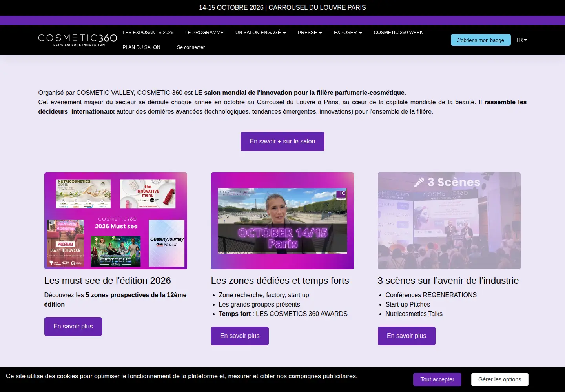Click Se connecter link
The width and height of the screenshot is (565, 392).
tap(191, 47)
